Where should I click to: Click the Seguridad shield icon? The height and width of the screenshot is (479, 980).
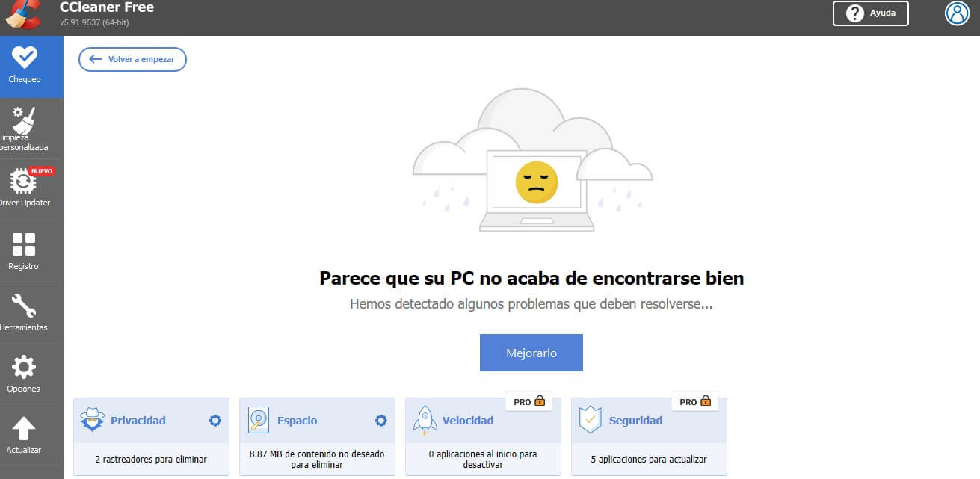click(591, 420)
